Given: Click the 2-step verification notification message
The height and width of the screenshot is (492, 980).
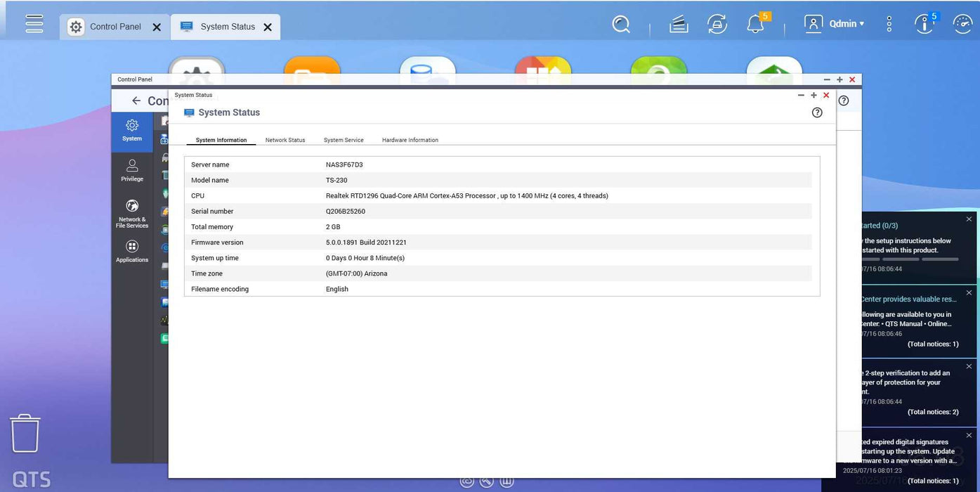Looking at the screenshot, I should (x=906, y=382).
